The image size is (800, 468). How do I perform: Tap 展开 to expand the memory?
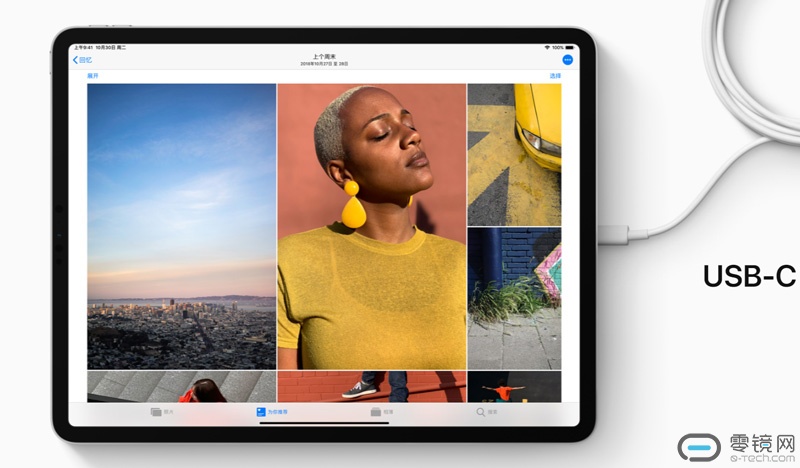click(93, 76)
